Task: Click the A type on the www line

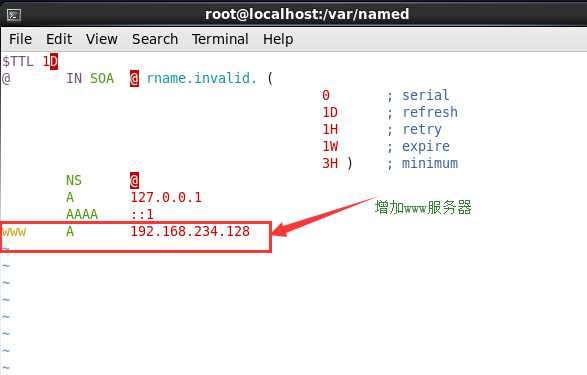Action: click(x=70, y=231)
